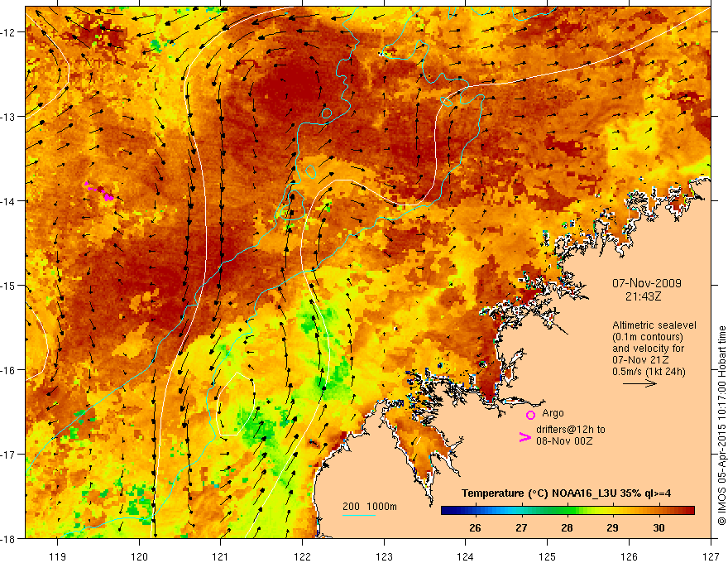Click latitude axis label -15
Screen dimensions: 728x563
8,286
